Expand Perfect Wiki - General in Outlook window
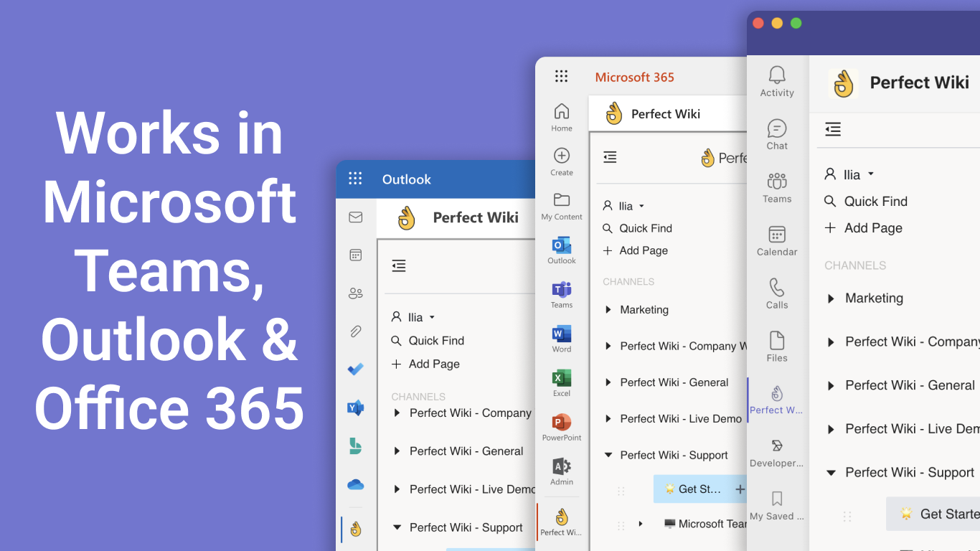Screen dimensions: 980x551 pos(397,451)
